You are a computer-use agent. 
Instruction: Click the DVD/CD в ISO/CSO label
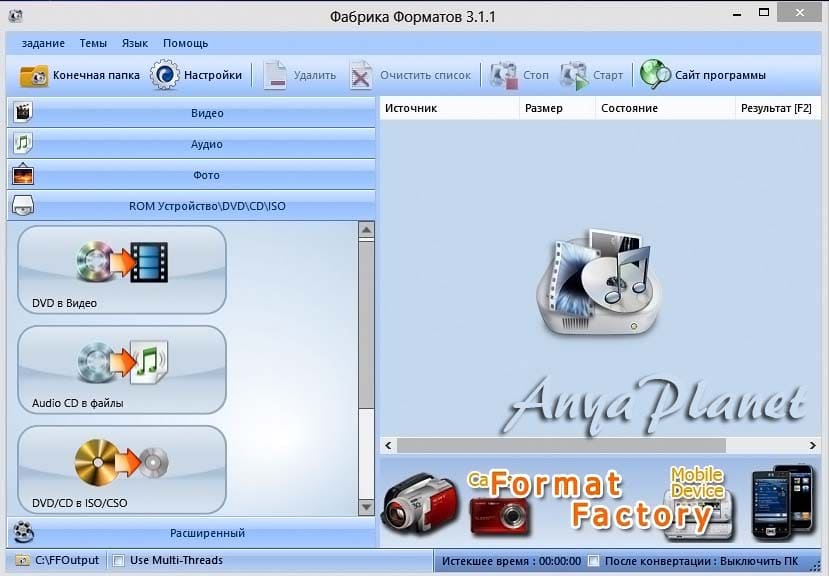tap(80, 503)
